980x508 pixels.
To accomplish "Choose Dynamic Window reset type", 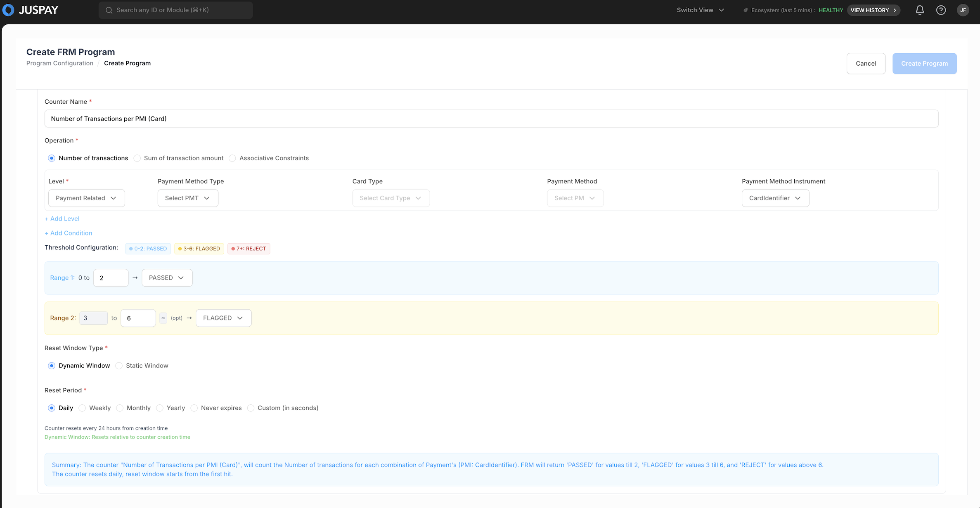I will click(x=52, y=366).
